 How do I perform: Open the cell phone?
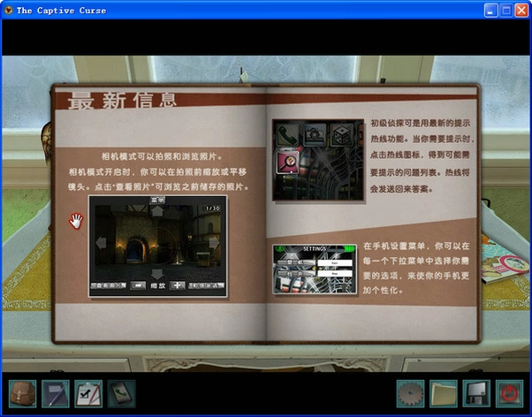click(x=121, y=394)
